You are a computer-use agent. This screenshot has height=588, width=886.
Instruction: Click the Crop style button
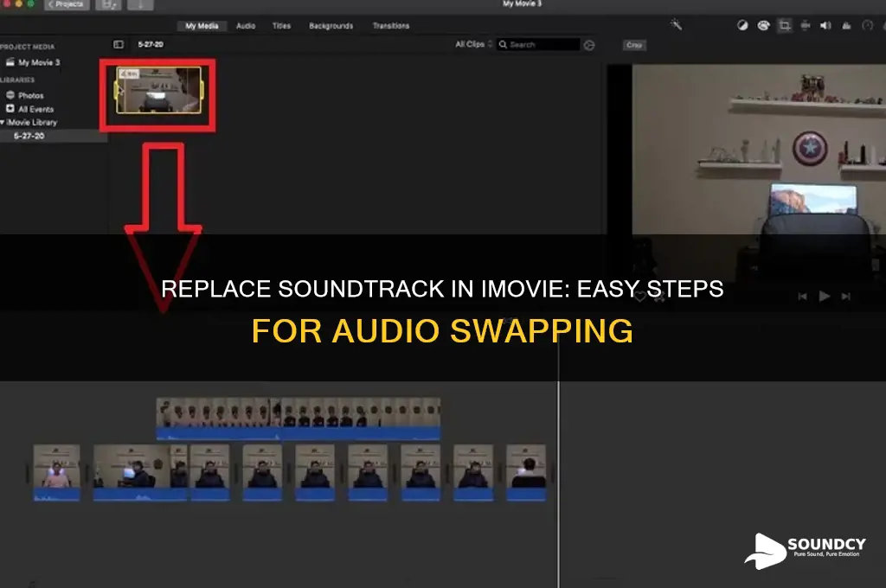(x=634, y=45)
